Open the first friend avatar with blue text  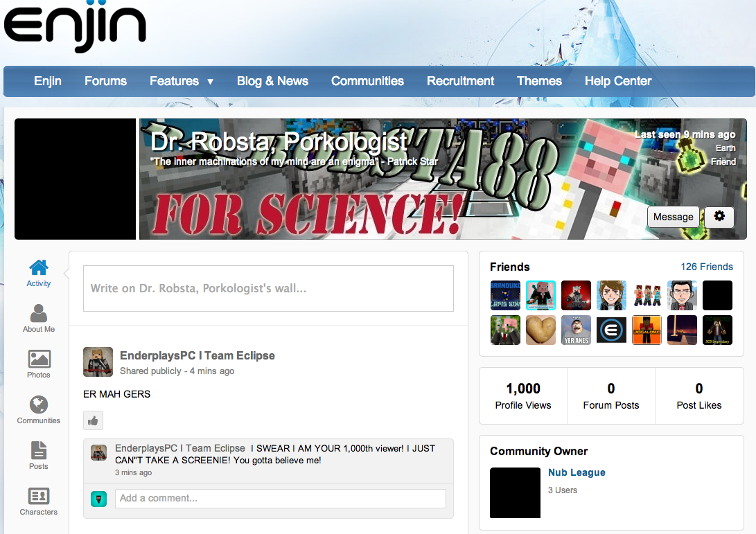tap(505, 295)
